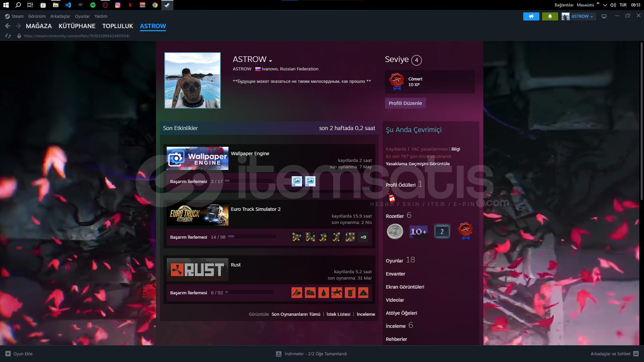Click the +9 more achievements for Euro Truck
Image resolution: width=644 pixels, height=362 pixels.
point(363,237)
